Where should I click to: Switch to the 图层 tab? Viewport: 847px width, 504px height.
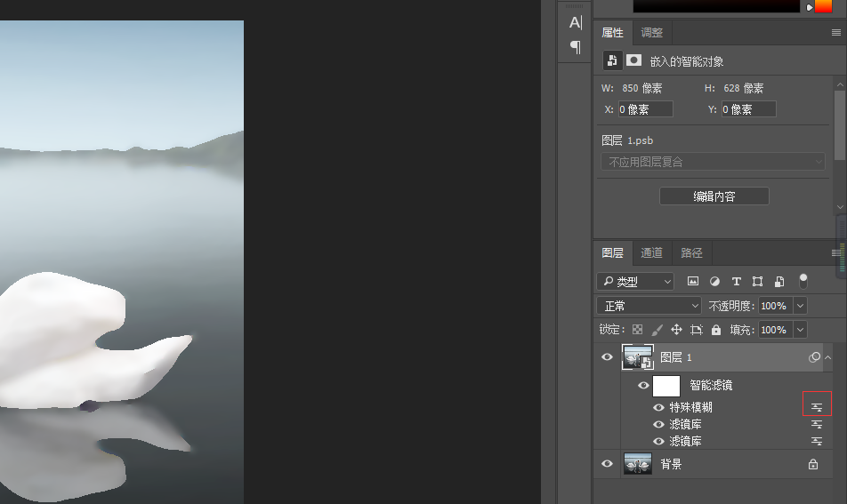coord(612,252)
